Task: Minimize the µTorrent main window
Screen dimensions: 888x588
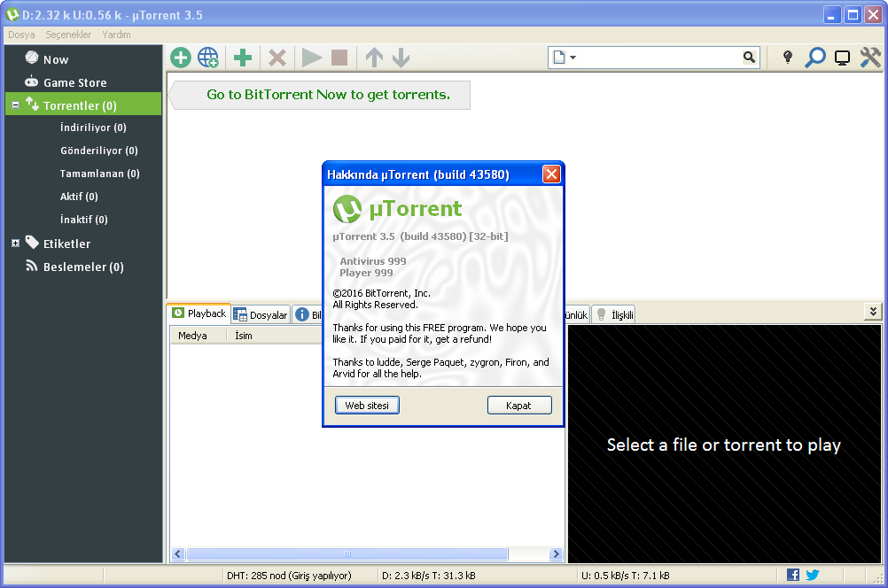Action: point(831,15)
